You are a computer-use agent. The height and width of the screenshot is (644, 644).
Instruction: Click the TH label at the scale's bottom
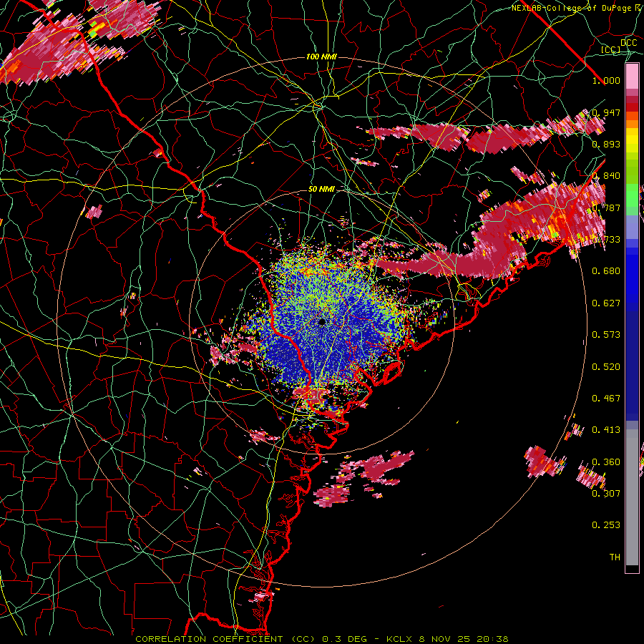coord(615,557)
